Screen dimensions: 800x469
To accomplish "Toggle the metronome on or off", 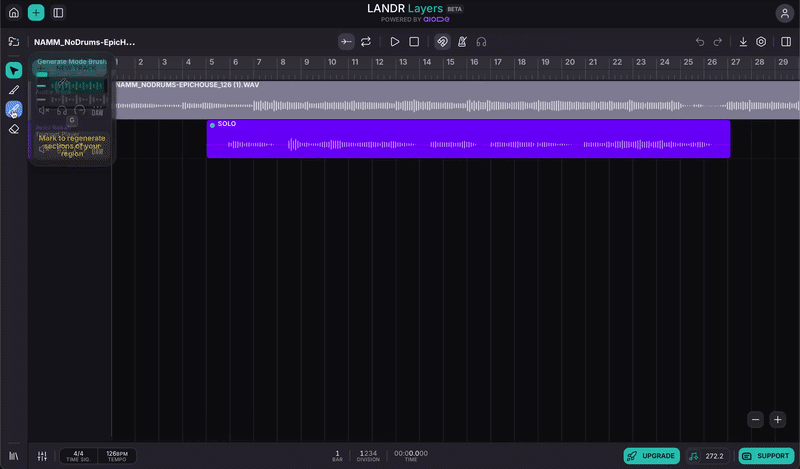I will 462,42.
